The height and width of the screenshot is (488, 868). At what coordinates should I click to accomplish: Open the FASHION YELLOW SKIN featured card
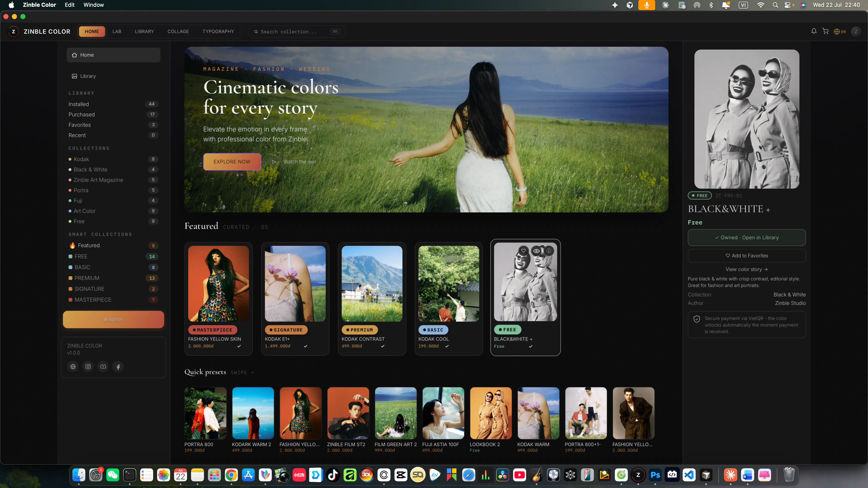218,299
